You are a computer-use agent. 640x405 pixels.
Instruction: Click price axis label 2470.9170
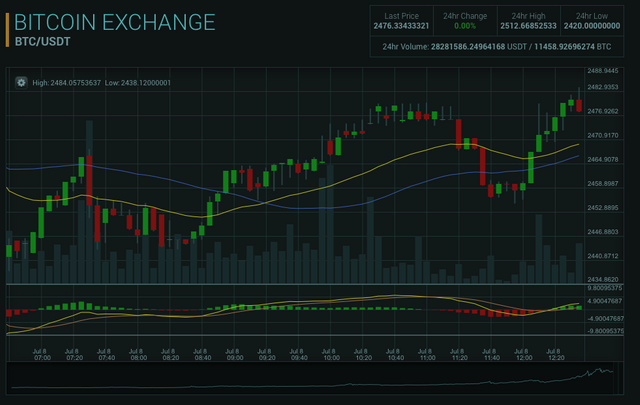(602, 135)
